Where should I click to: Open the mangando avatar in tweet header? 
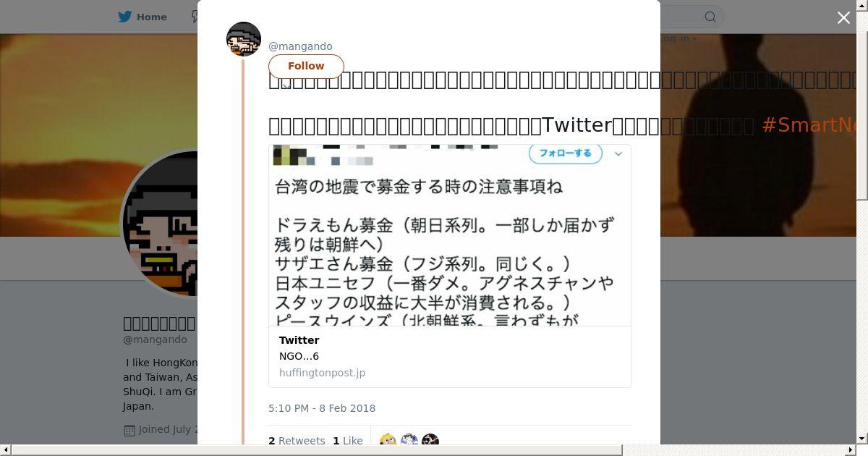(x=244, y=39)
